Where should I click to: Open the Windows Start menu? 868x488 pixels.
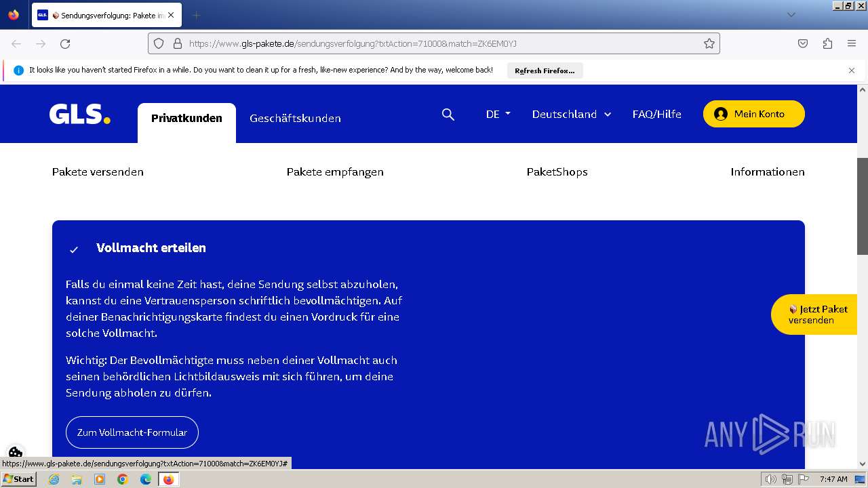pyautogui.click(x=18, y=479)
